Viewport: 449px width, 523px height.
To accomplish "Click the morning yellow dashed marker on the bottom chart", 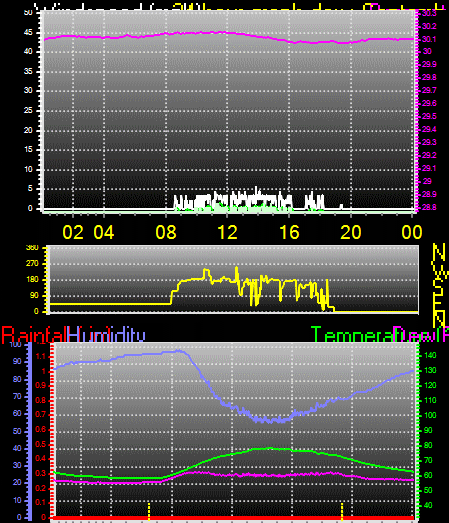I will (149, 511).
